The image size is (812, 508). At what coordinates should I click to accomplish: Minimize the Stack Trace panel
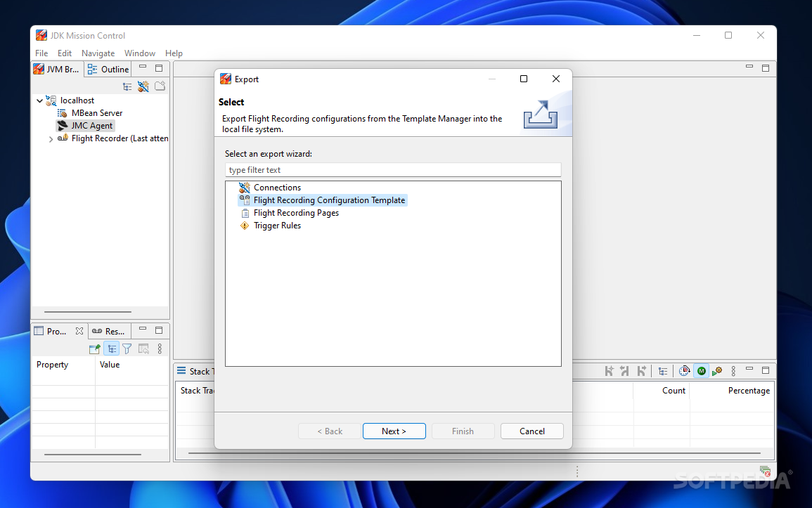(x=749, y=369)
